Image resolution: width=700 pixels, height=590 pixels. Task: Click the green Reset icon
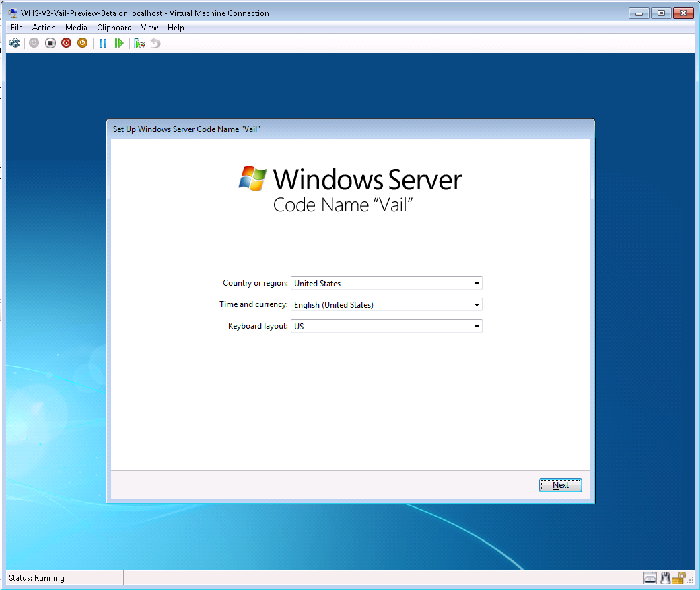(119, 43)
